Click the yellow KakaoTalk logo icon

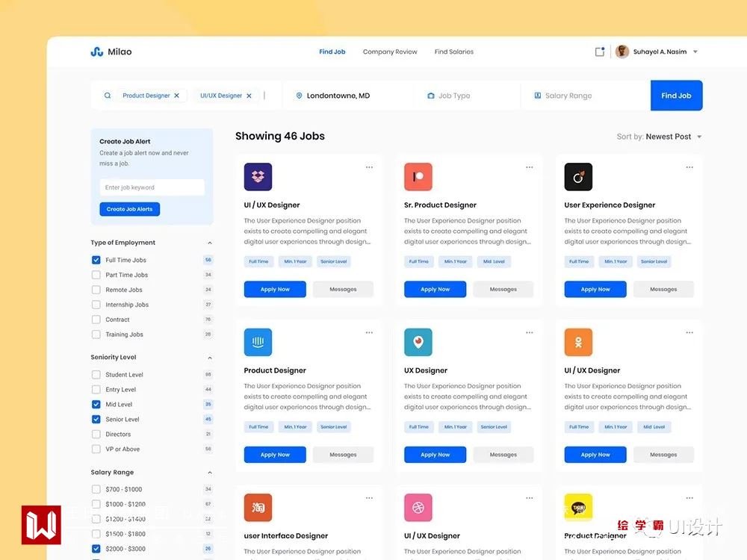[578, 508]
